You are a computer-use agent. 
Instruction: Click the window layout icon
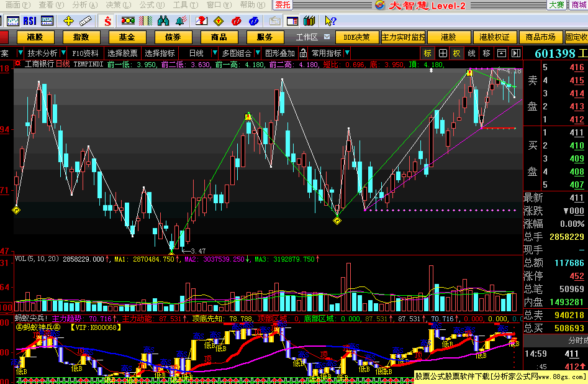(292, 21)
